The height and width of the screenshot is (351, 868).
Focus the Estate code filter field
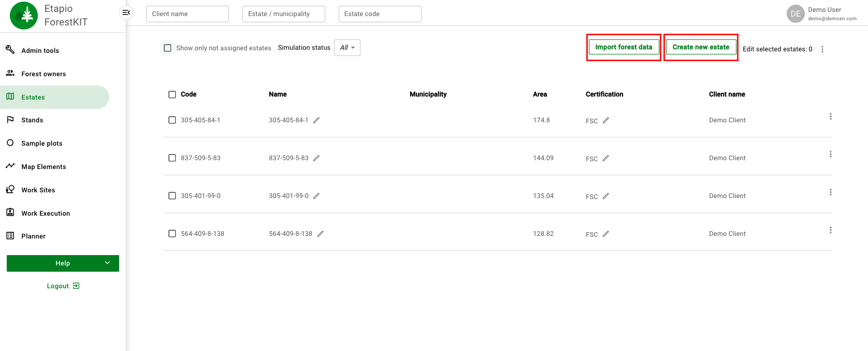(x=380, y=14)
